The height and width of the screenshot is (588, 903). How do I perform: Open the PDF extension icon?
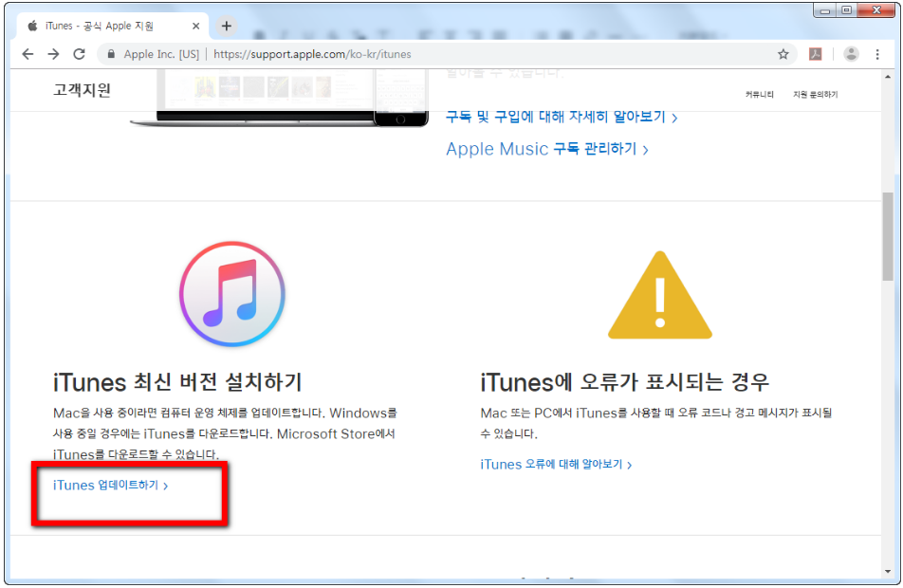coord(816,54)
